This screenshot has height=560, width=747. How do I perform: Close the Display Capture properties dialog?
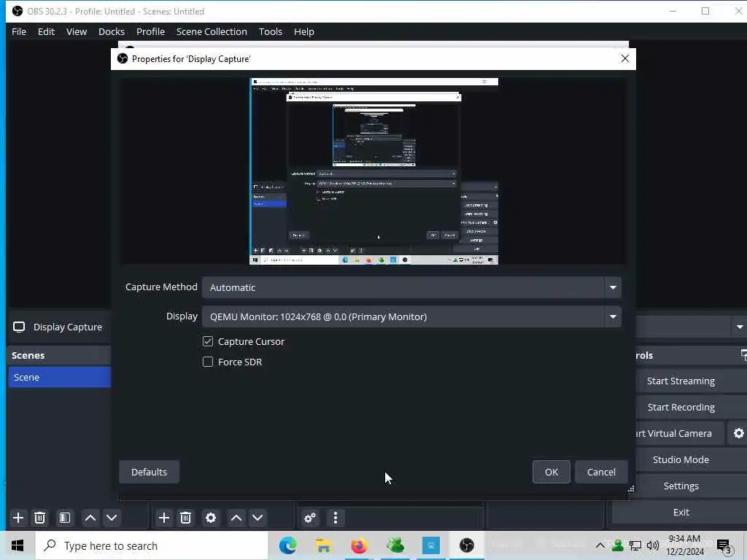coord(624,58)
